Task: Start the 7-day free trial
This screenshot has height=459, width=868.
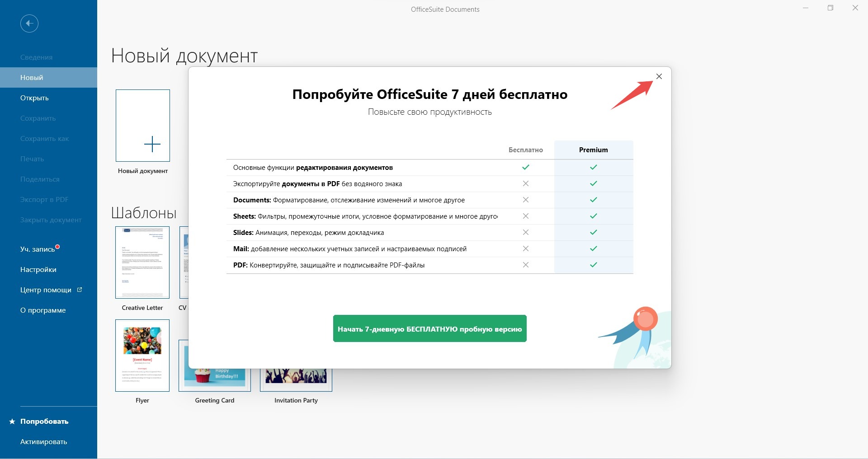Action: tap(430, 328)
